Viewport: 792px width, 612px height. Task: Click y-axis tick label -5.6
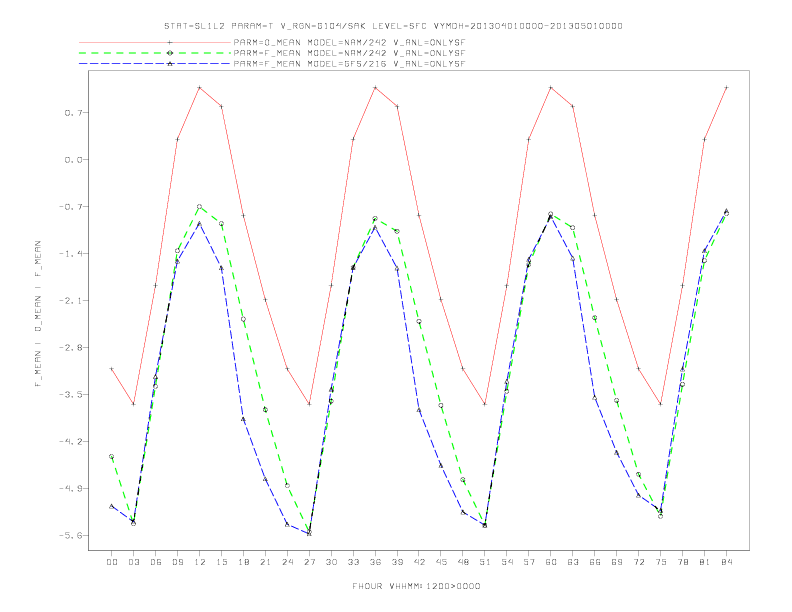[x=70, y=535]
